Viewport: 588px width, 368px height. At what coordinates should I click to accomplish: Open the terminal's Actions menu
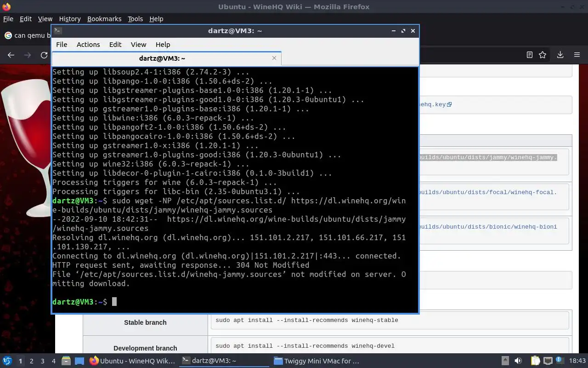coord(88,45)
